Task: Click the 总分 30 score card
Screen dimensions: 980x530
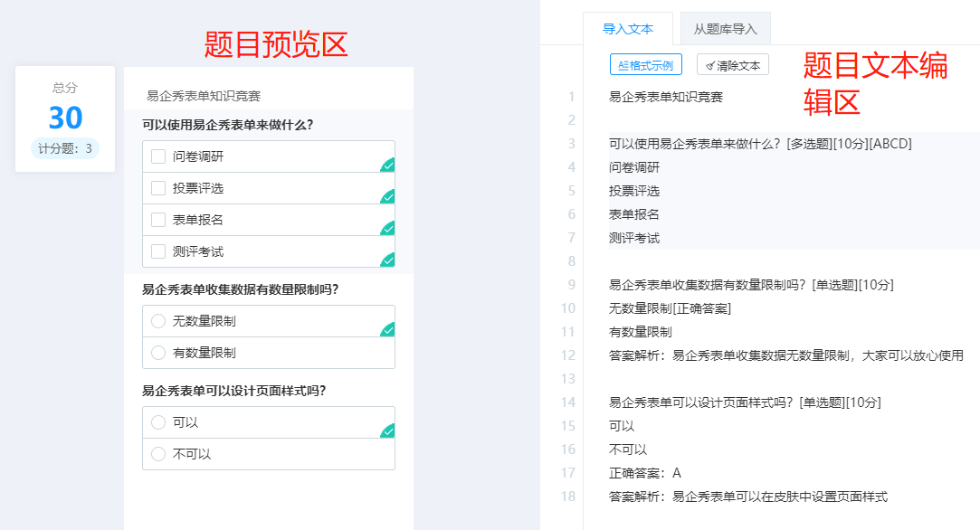Action: coord(65,118)
